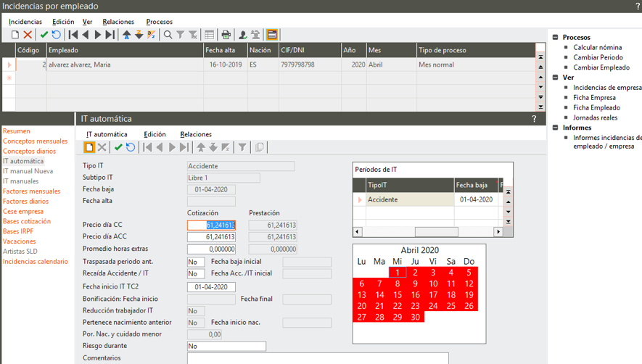Click the grid view table icon
This screenshot has height=364, width=642.
click(x=209, y=35)
